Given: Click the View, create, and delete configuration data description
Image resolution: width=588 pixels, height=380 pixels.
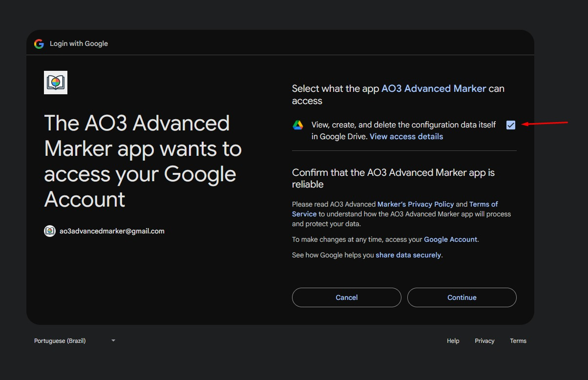Looking at the screenshot, I should click(403, 130).
